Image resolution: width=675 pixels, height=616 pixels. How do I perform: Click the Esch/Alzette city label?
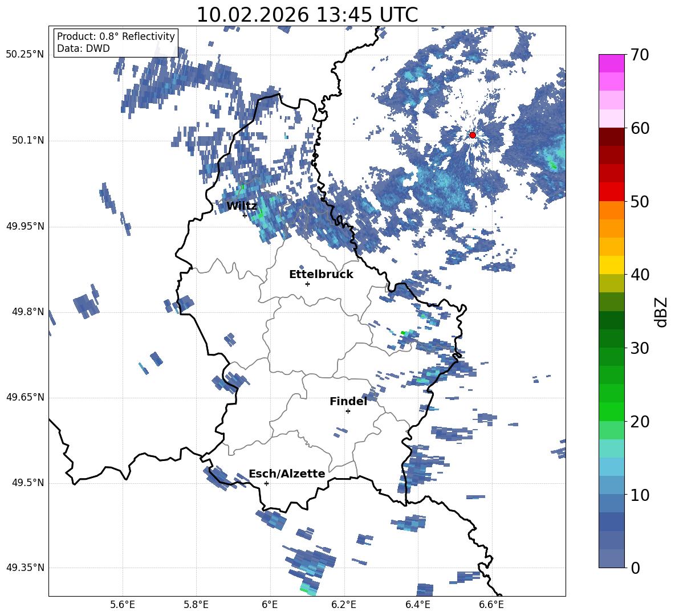(x=287, y=474)
